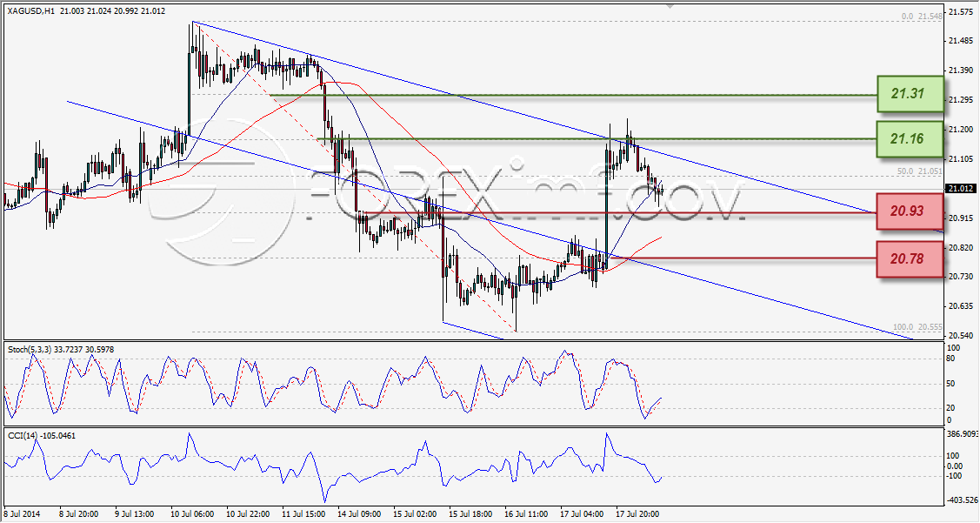Click the 8 Jul 20:00 time label
The width and height of the screenshot is (980, 523).
click(x=78, y=514)
